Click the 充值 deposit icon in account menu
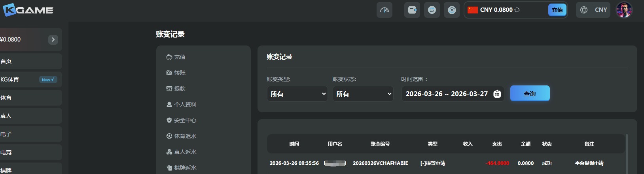This screenshot has width=644, height=174. (169, 57)
